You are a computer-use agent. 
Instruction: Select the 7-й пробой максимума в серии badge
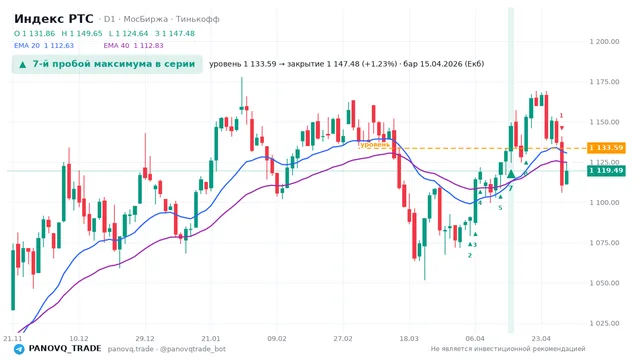pyautogui.click(x=107, y=64)
